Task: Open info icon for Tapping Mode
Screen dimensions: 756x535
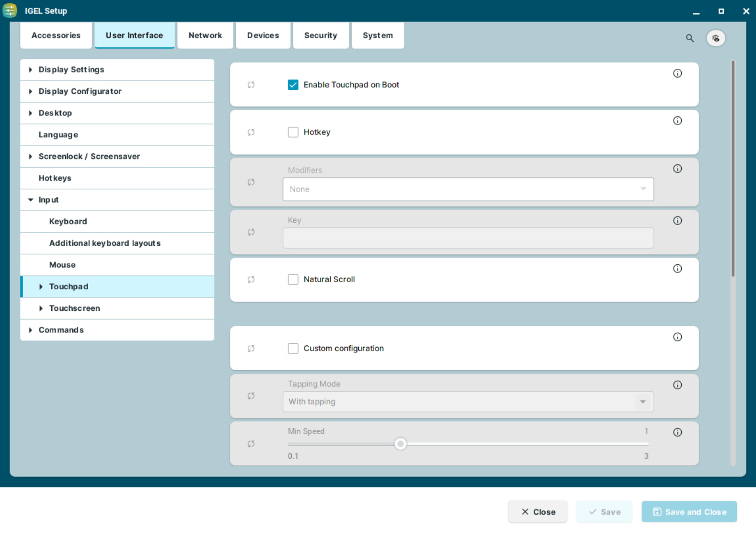Action: coord(677,385)
